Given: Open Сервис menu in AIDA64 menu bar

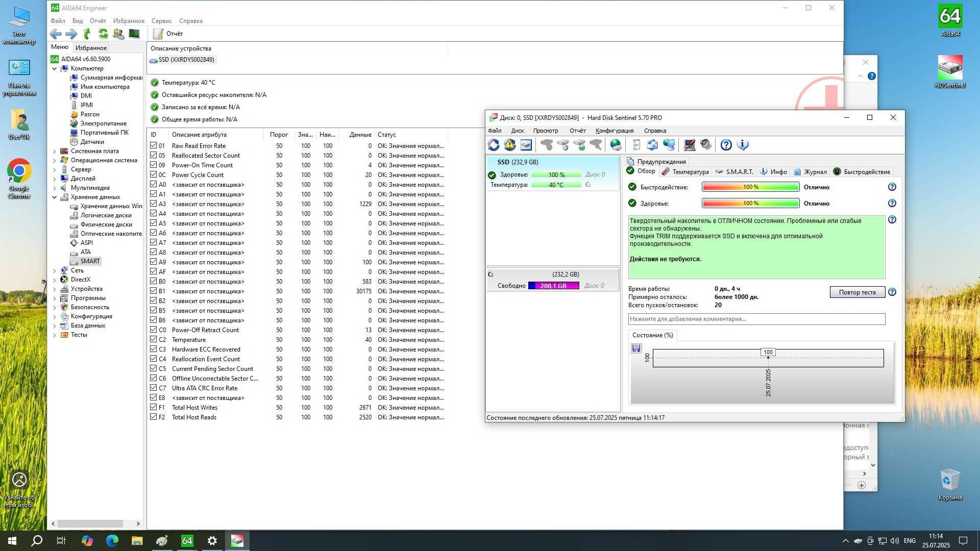Looking at the screenshot, I should click(x=161, y=21).
